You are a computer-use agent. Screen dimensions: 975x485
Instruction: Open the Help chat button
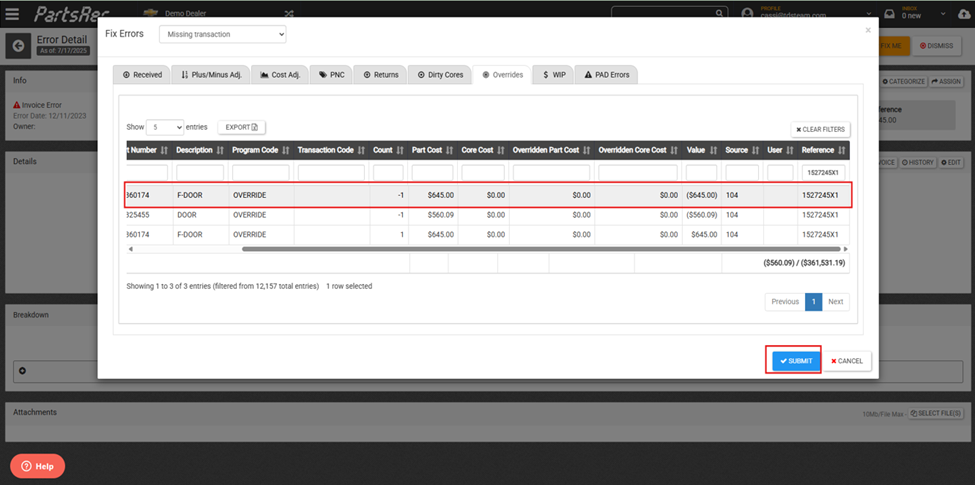37,466
